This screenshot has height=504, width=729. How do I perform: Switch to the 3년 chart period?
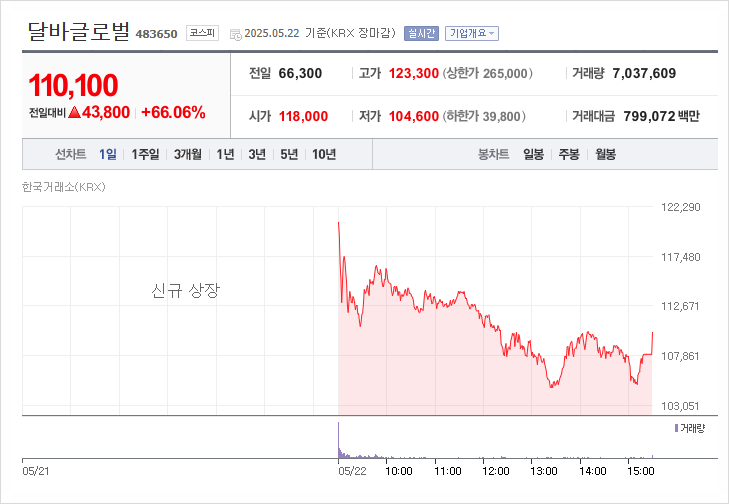click(257, 154)
